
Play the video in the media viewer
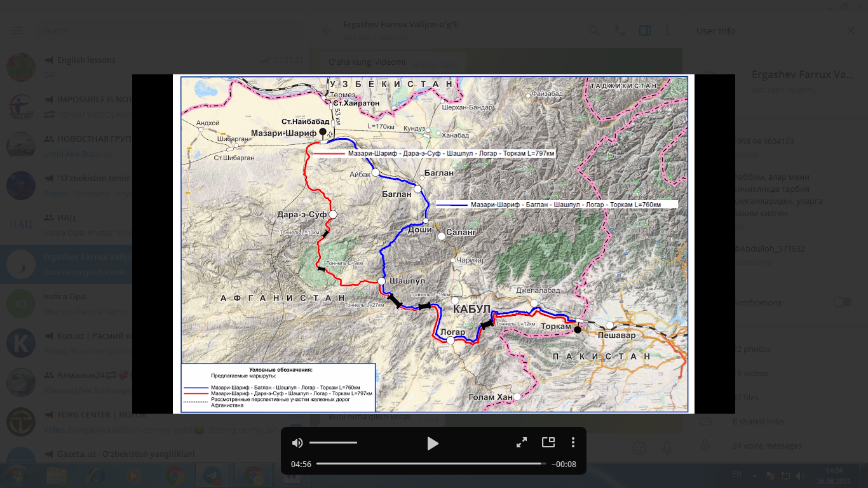(x=433, y=443)
